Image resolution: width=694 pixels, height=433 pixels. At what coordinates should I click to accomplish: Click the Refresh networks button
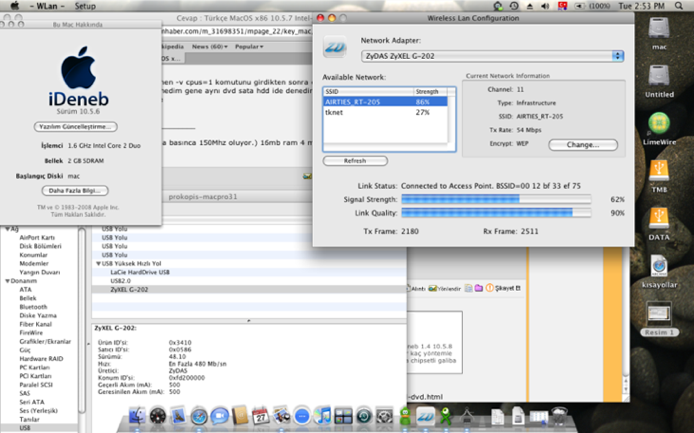pos(355,161)
